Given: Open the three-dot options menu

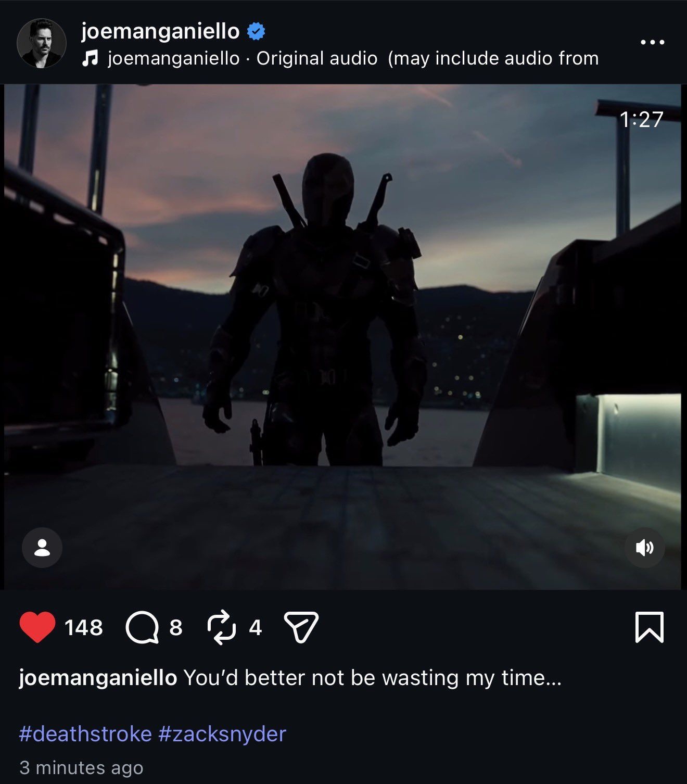Looking at the screenshot, I should tap(653, 42).
